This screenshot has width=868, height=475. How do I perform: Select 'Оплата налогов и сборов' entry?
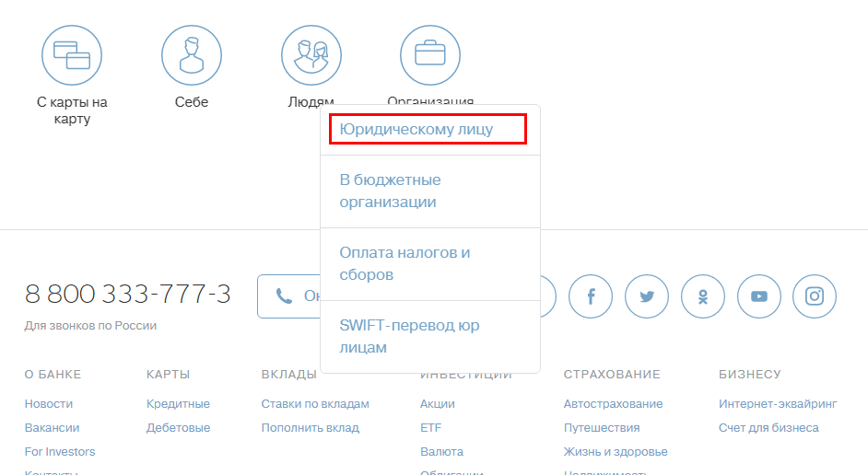tap(430, 264)
